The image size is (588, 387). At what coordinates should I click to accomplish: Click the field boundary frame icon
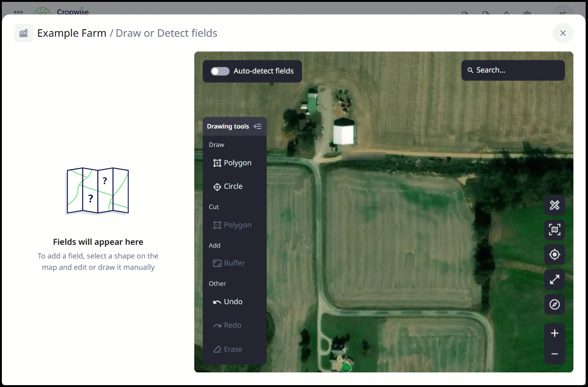[555, 230]
